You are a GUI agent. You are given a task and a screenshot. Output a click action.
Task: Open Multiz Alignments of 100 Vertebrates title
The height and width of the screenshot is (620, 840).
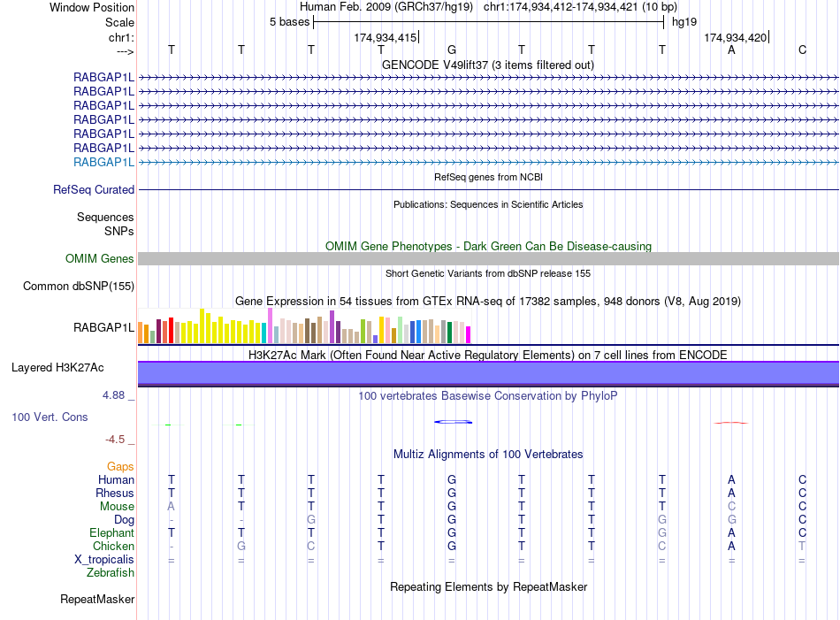click(x=488, y=455)
